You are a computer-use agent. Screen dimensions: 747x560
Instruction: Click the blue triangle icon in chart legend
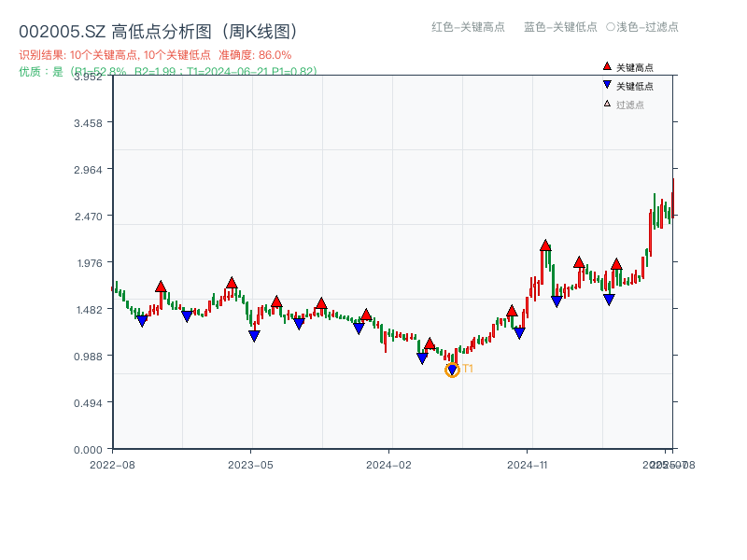[607, 85]
